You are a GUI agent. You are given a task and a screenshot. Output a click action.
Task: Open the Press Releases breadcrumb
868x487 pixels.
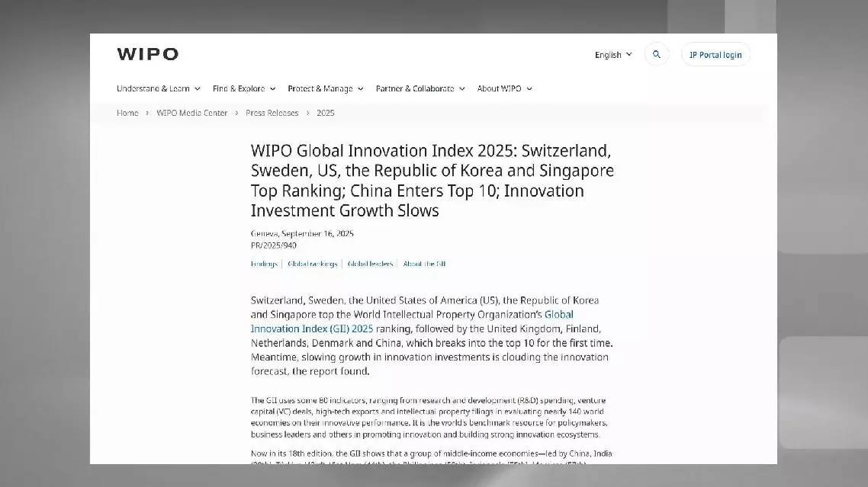tap(272, 113)
